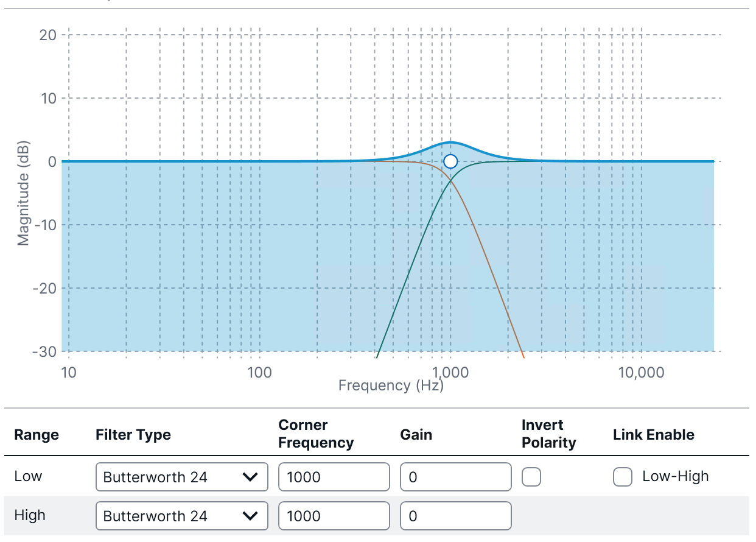Click the Low range Corner Frequency field
756x542 pixels.
[334, 477]
